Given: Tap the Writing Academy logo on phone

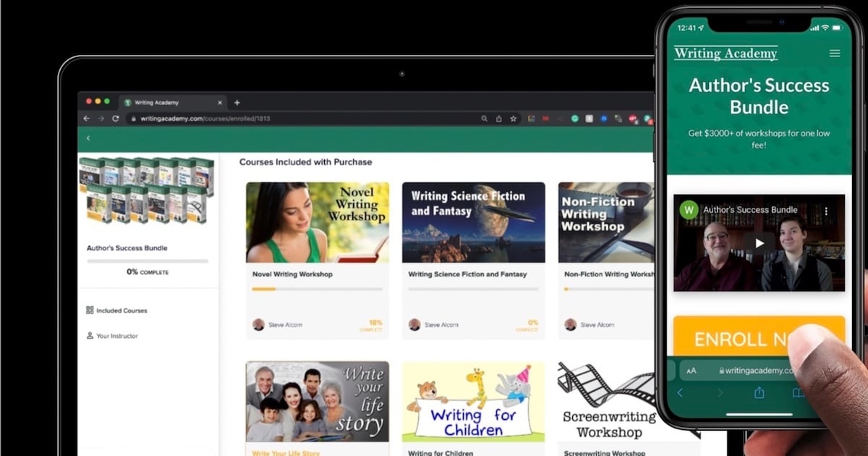Looking at the screenshot, I should tap(726, 53).
